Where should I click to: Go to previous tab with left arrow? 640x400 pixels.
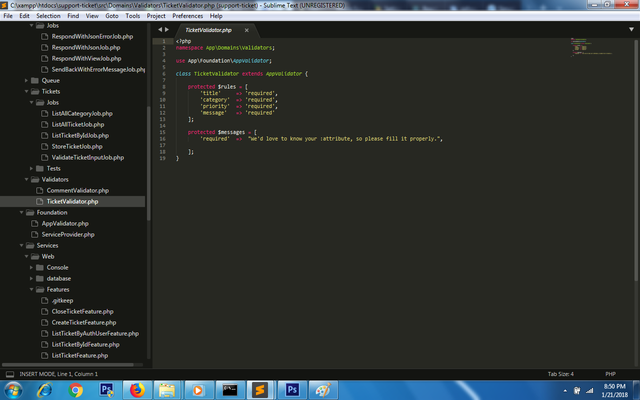[x=160, y=29]
